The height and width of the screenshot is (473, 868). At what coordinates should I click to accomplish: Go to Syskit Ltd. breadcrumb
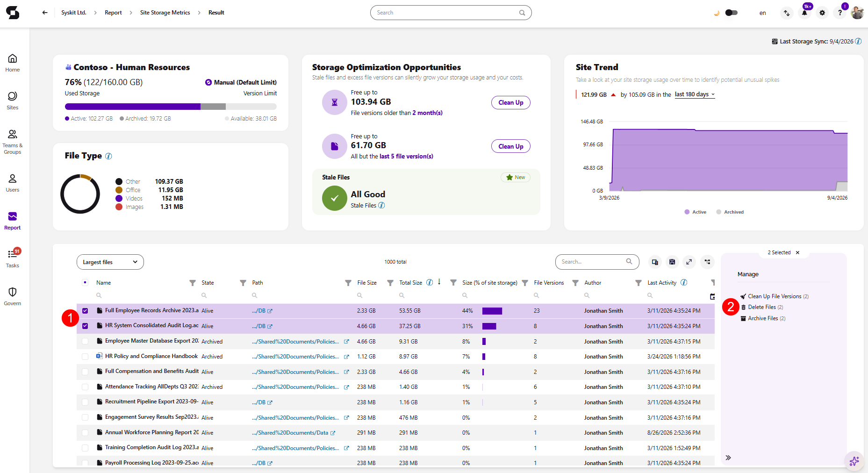pos(74,13)
